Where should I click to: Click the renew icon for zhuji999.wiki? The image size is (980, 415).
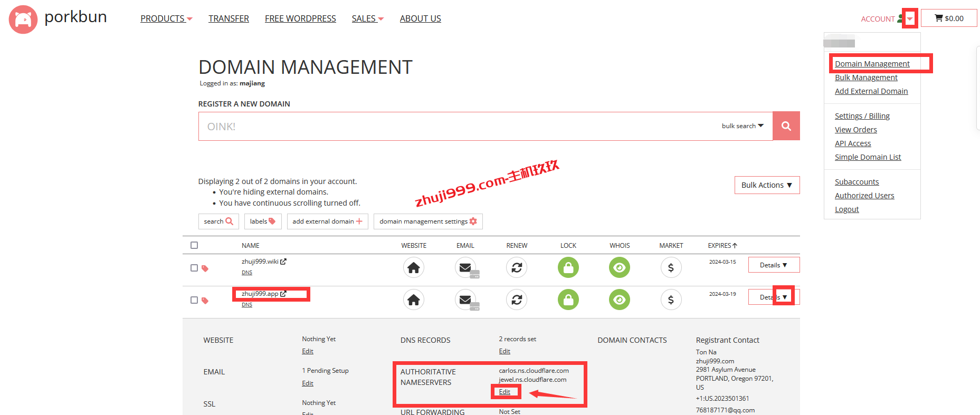coord(517,268)
